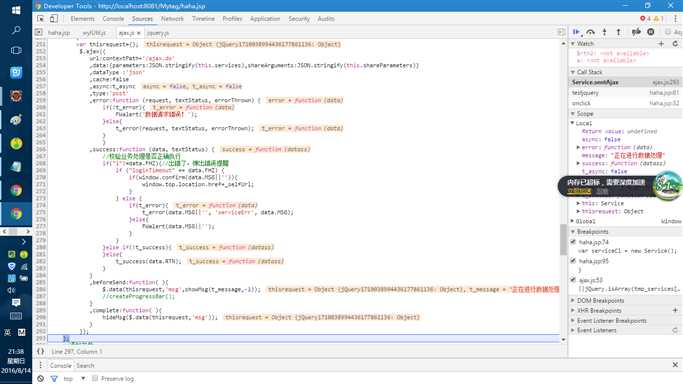Open the console filter funnel
683x384 pixels.
tap(54, 378)
